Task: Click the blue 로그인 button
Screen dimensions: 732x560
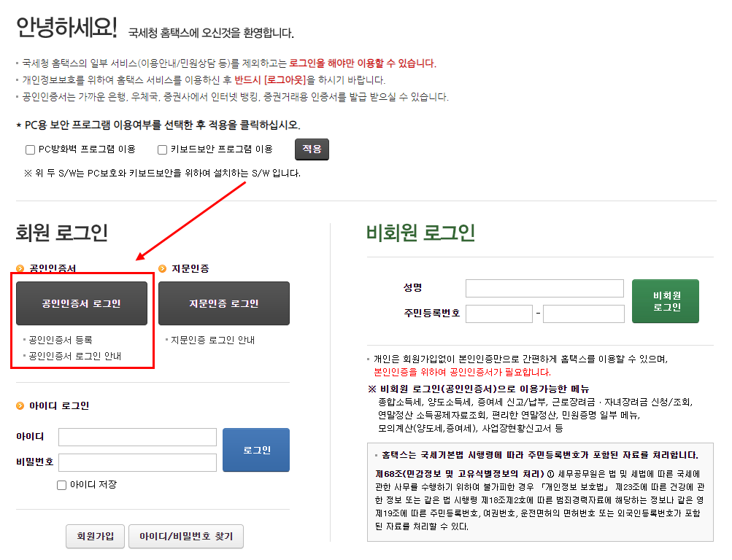Action: click(256, 450)
